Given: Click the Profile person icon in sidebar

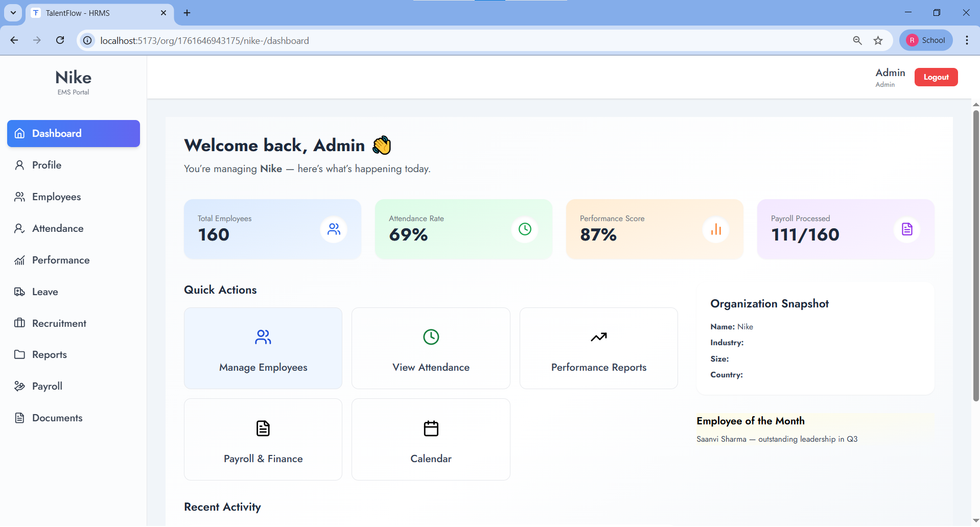Looking at the screenshot, I should 19,165.
